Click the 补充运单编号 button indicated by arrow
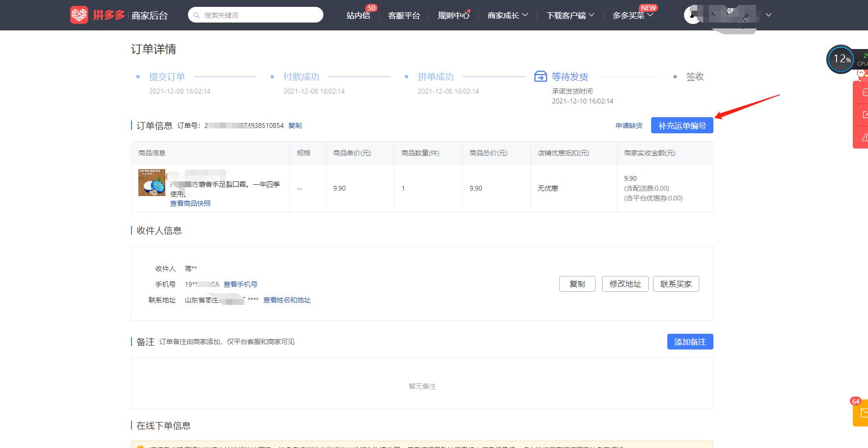This screenshot has width=868, height=448. point(682,125)
